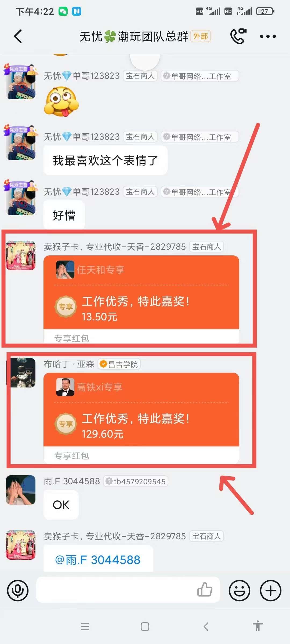This screenshot has height=644, width=290.
Task: Tap the microphone voice input icon
Action: pyautogui.click(x=18, y=591)
